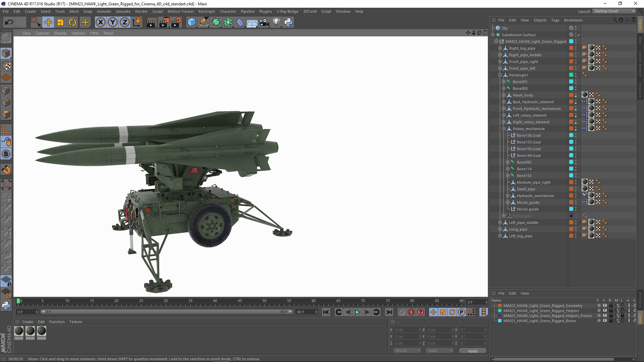Open the Simulate menu

[123, 11]
